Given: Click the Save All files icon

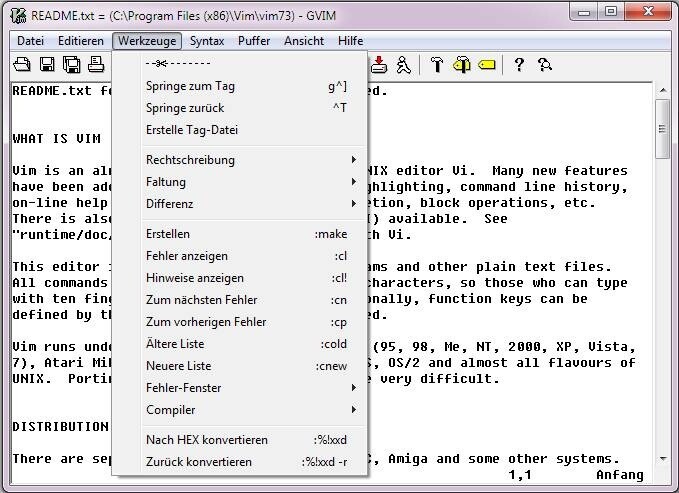Looking at the screenshot, I should coord(71,65).
